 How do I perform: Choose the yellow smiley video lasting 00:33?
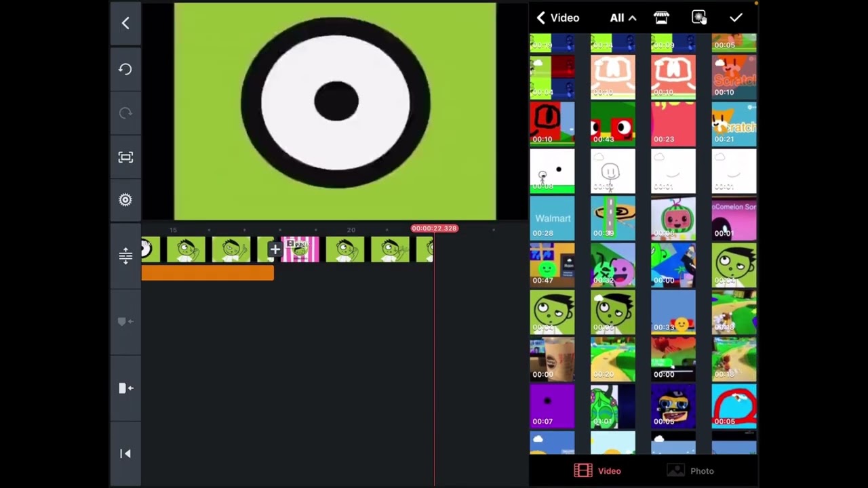(673, 312)
